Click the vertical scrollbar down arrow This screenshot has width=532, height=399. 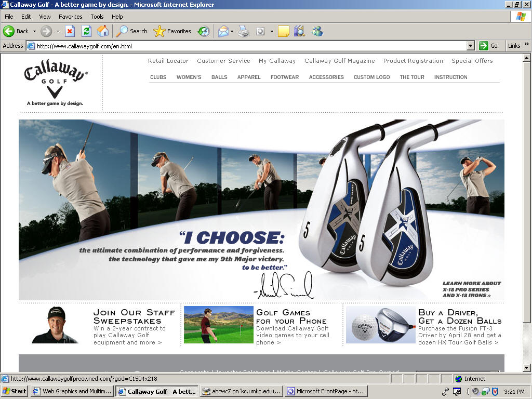click(x=527, y=367)
